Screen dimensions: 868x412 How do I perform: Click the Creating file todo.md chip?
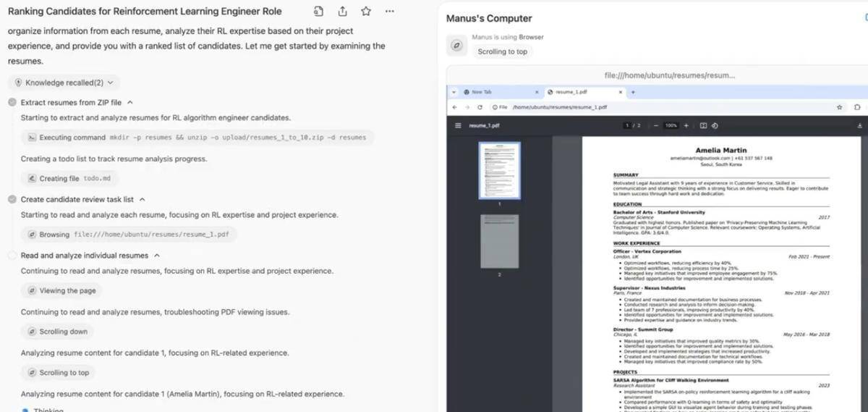[x=69, y=178]
